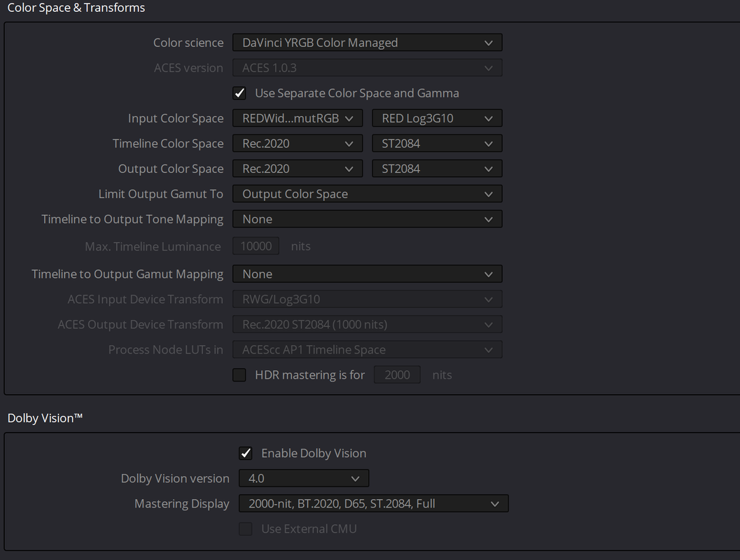740x560 pixels.
Task: Click the Timeline to Output Gamut Mapping label
Action: (x=127, y=274)
